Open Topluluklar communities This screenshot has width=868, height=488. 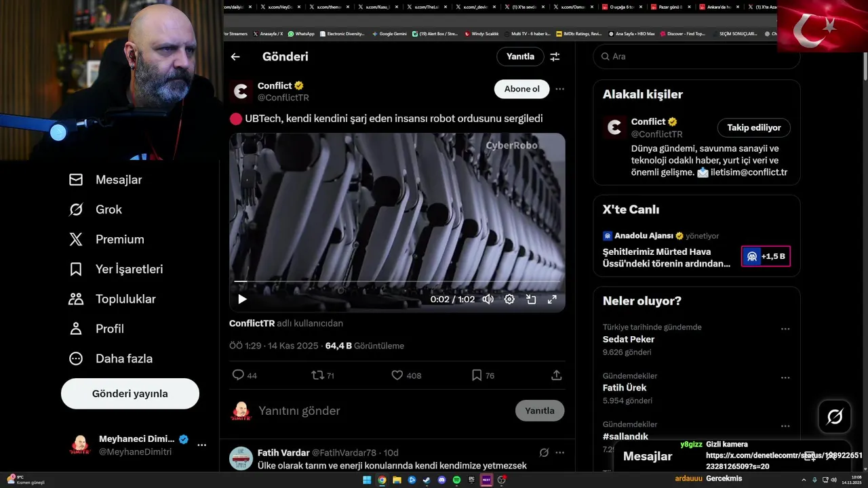[x=113, y=299]
